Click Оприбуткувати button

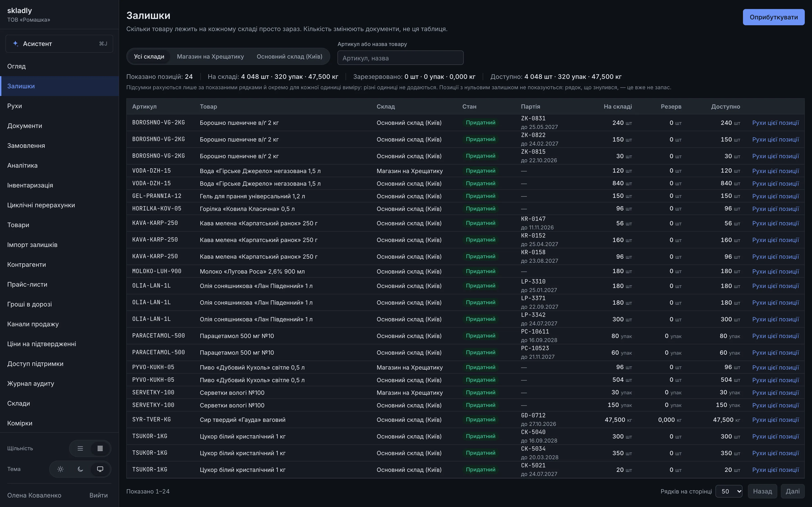click(773, 17)
